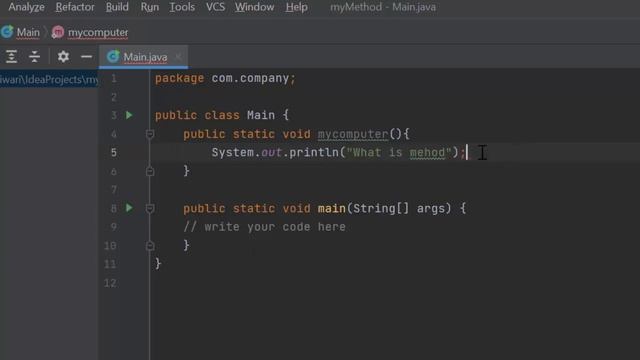Screen dimensions: 640x360
Task: Collapse main method fold marker line 8
Action: coord(150,209)
